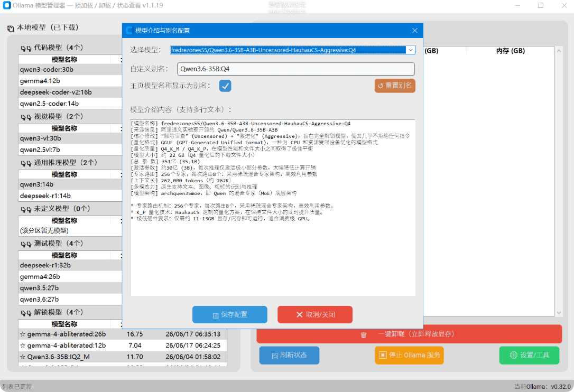The image size is (574, 392).
Task: Close the model intro dialog with X
Action: [x=414, y=31]
